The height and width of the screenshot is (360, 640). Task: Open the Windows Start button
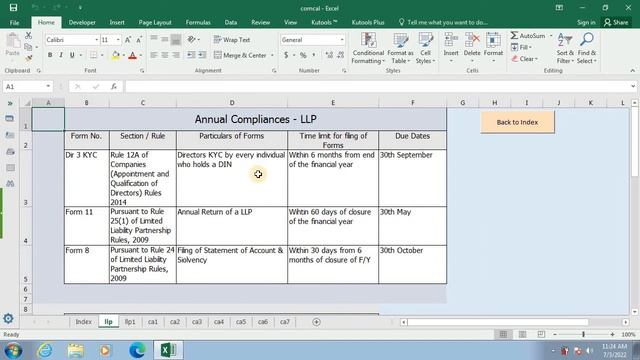(13, 351)
